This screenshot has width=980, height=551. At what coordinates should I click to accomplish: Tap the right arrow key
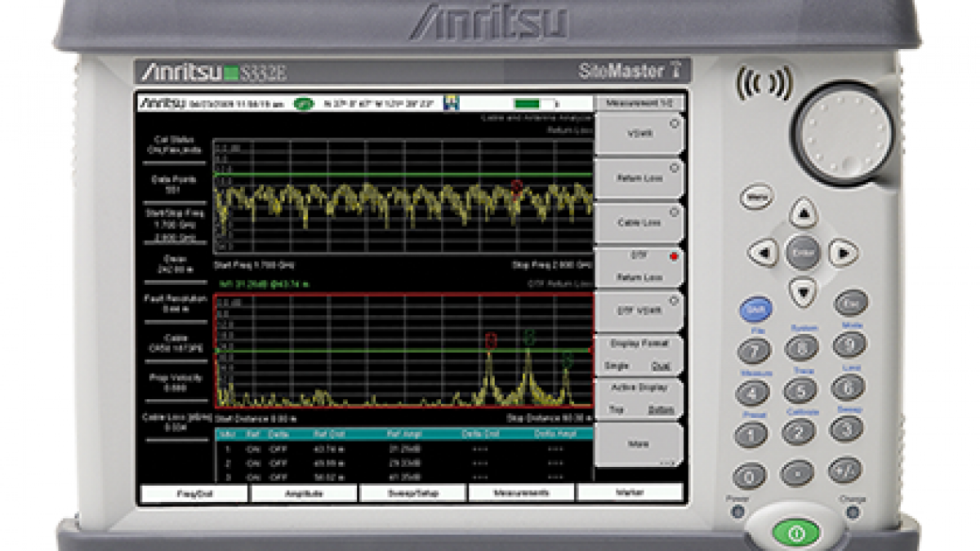[844, 252]
